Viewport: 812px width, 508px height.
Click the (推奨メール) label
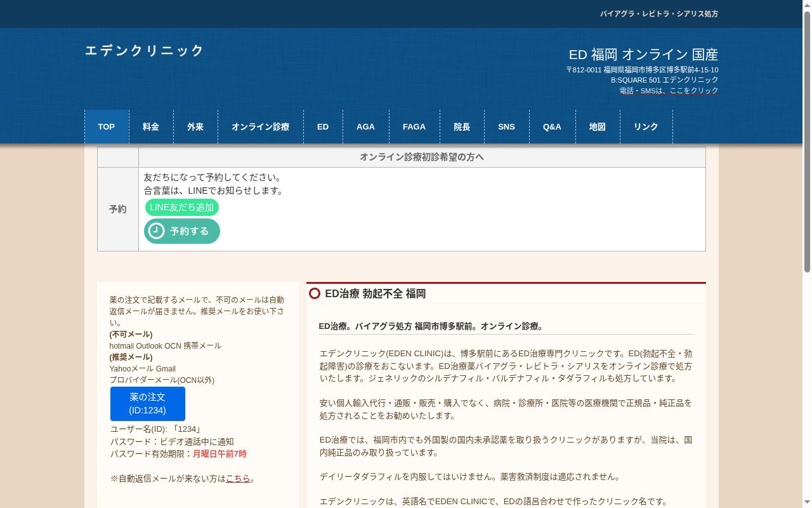click(131, 357)
